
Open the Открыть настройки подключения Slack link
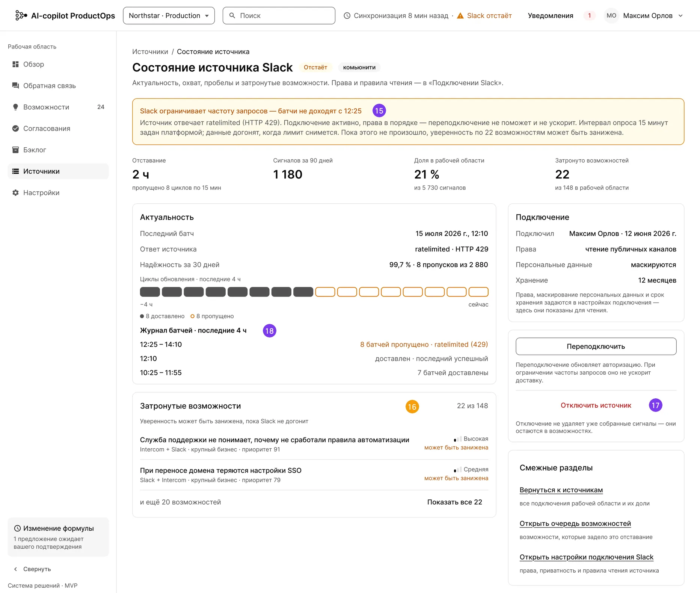click(x=587, y=557)
